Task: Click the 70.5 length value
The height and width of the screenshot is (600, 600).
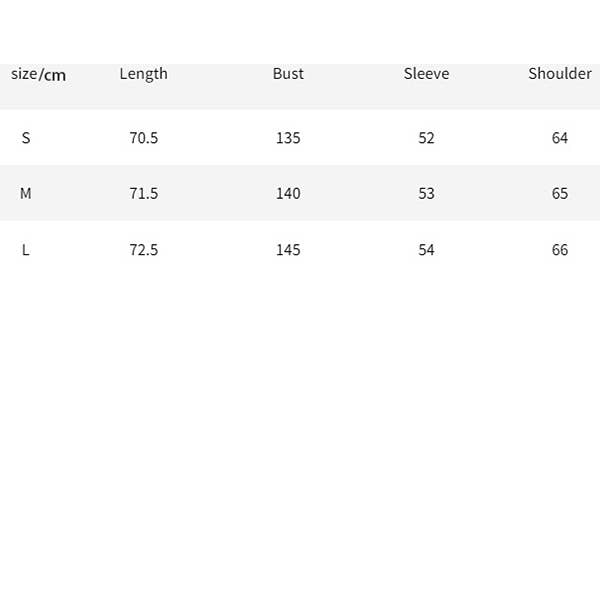Action: click(x=143, y=138)
